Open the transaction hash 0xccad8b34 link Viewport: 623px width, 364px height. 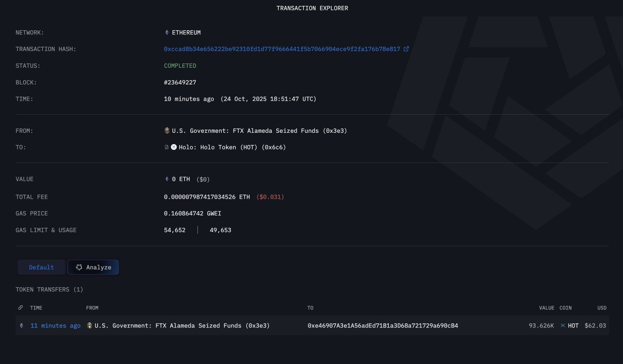pos(282,49)
